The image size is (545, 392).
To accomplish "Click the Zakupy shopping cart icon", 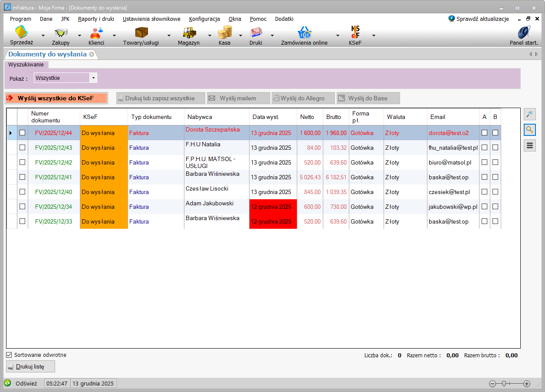I will (x=61, y=33).
